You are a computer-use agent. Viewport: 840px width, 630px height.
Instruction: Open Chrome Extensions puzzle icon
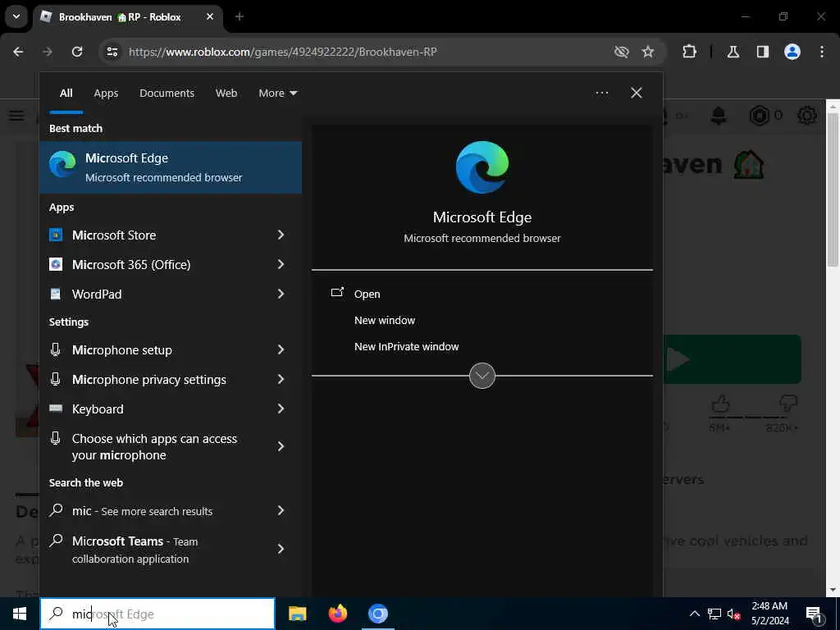click(689, 52)
